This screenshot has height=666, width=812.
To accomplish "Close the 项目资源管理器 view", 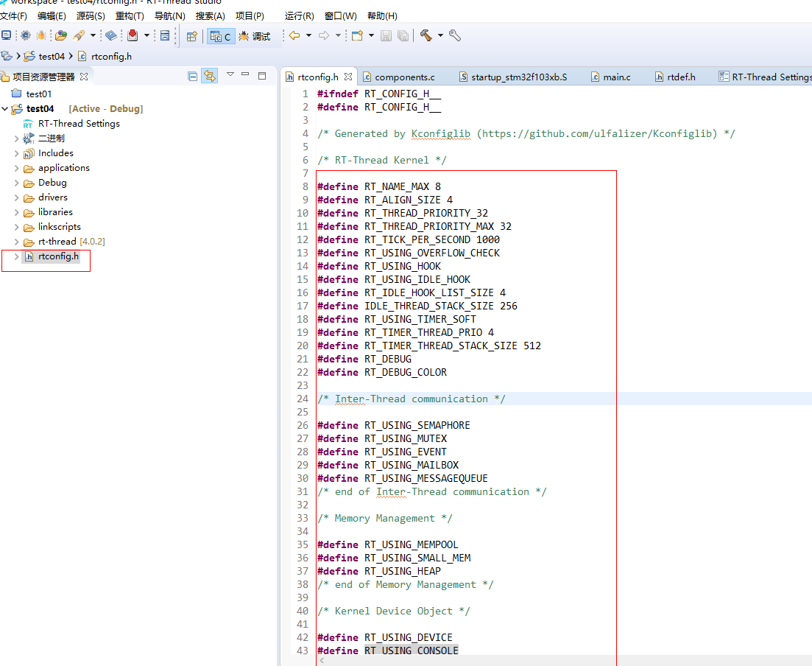I will pyautogui.click(x=84, y=77).
